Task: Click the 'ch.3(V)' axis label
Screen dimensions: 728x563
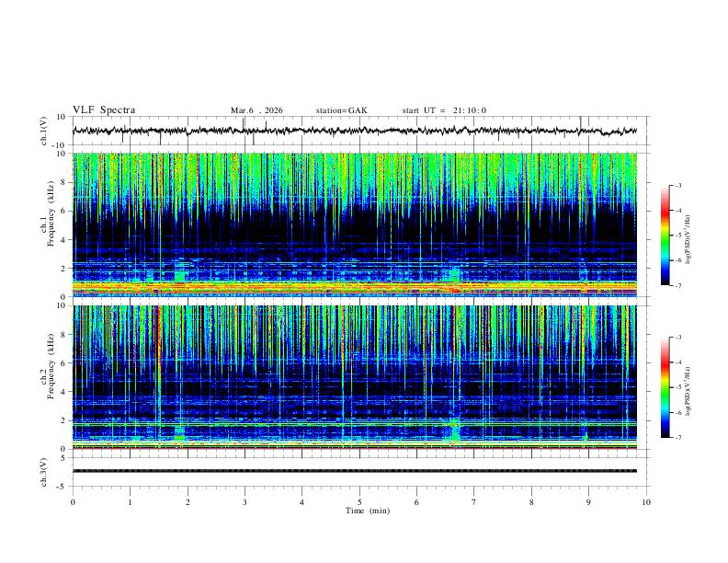Action: coord(44,472)
